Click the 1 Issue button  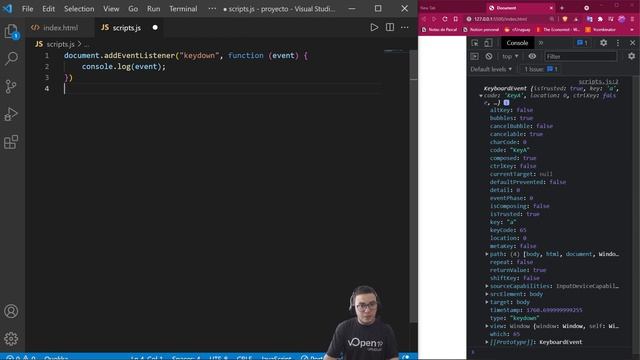click(x=541, y=69)
